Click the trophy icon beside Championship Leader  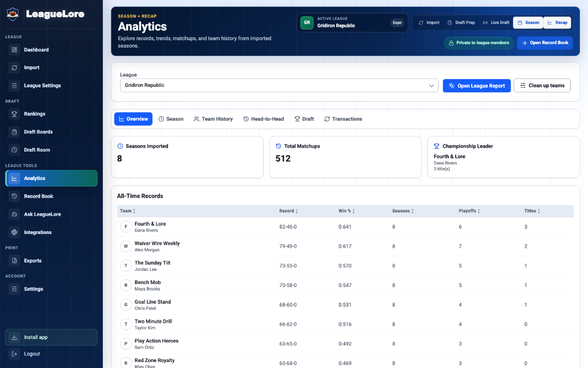pyautogui.click(x=437, y=146)
